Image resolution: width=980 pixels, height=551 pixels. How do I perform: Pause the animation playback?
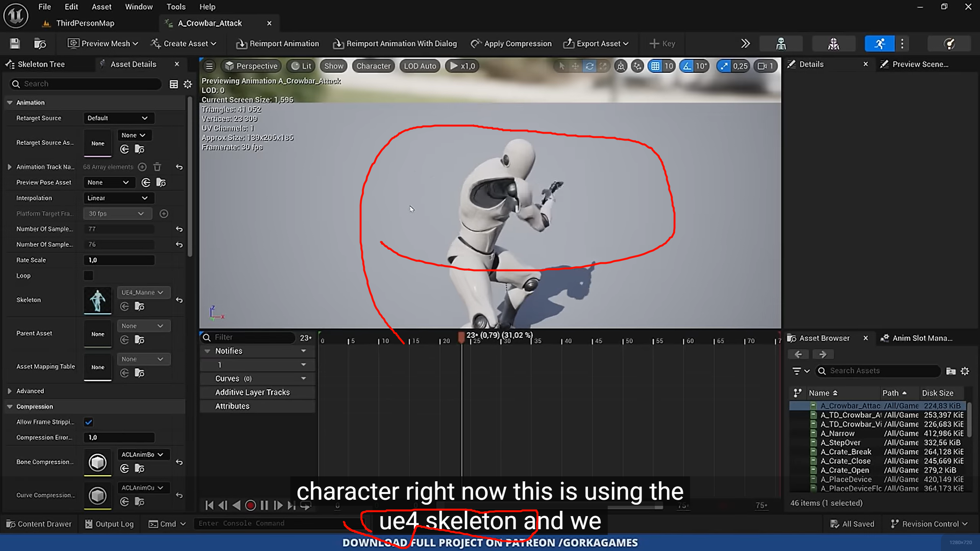tap(264, 505)
